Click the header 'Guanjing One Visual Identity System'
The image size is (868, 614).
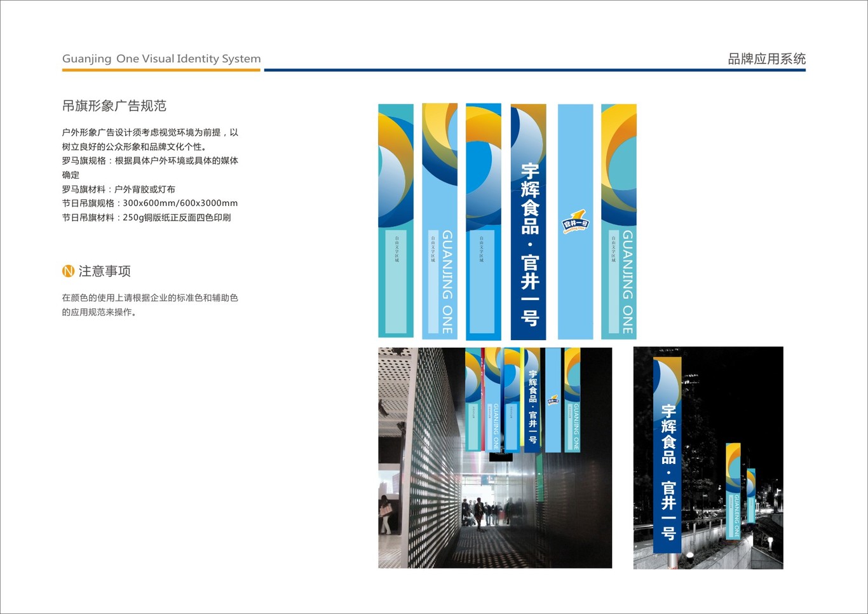[x=161, y=58]
